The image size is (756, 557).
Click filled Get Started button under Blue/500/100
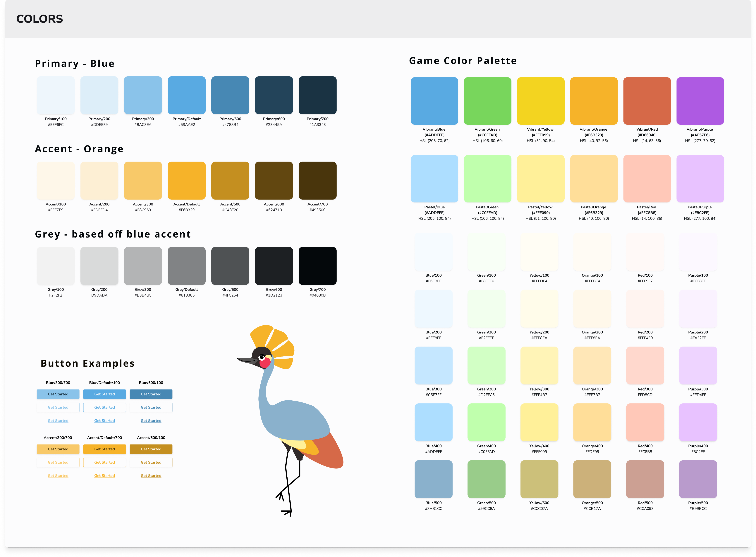tap(151, 394)
